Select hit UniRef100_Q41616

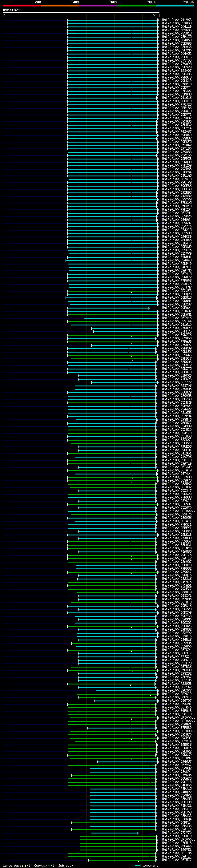point(177,98)
